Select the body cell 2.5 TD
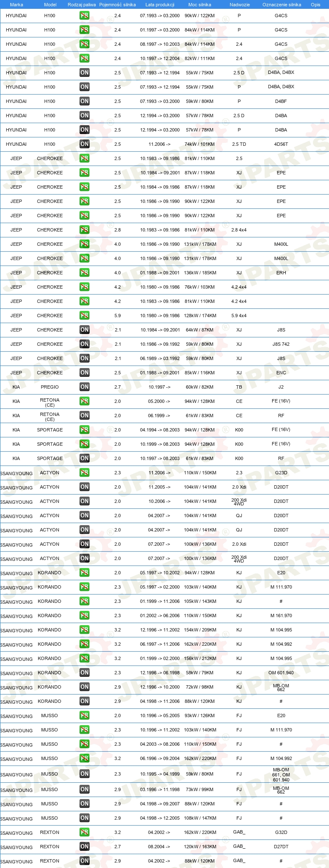Viewport: 329px width, 868px height. [239, 144]
